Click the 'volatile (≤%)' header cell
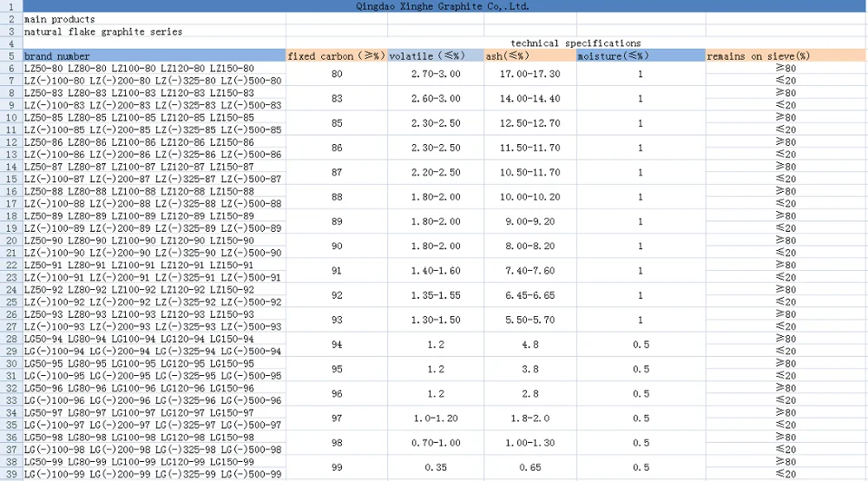This screenshot has width=868, height=481. coord(436,56)
